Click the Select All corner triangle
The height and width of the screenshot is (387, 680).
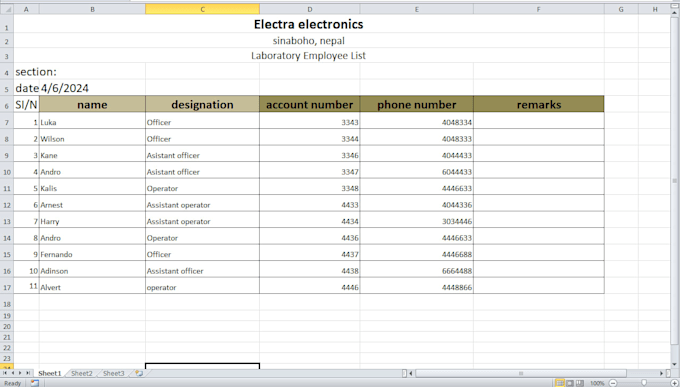7,9
